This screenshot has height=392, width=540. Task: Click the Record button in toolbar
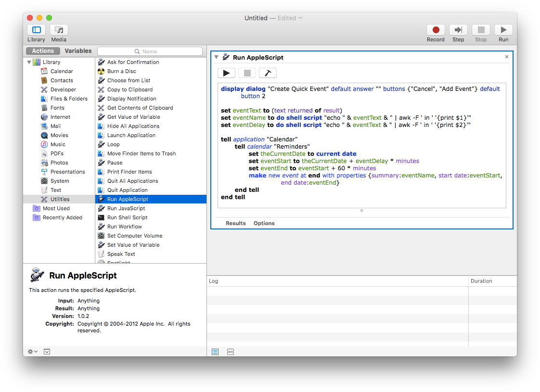(x=436, y=30)
